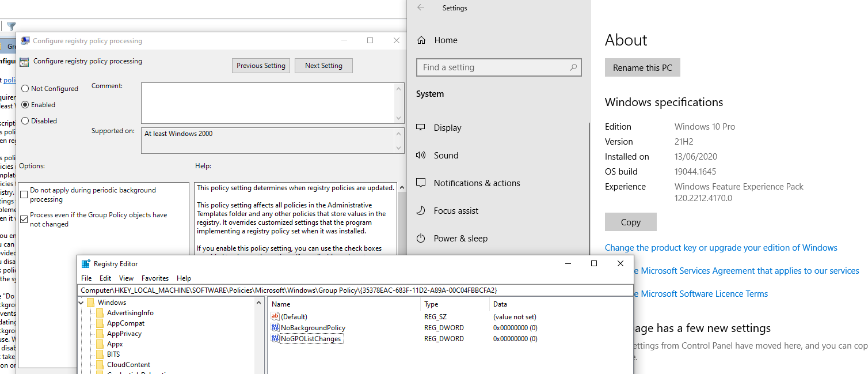Click the filter funnel icon top left
Screen dimensions: 868x374
pos(10,26)
